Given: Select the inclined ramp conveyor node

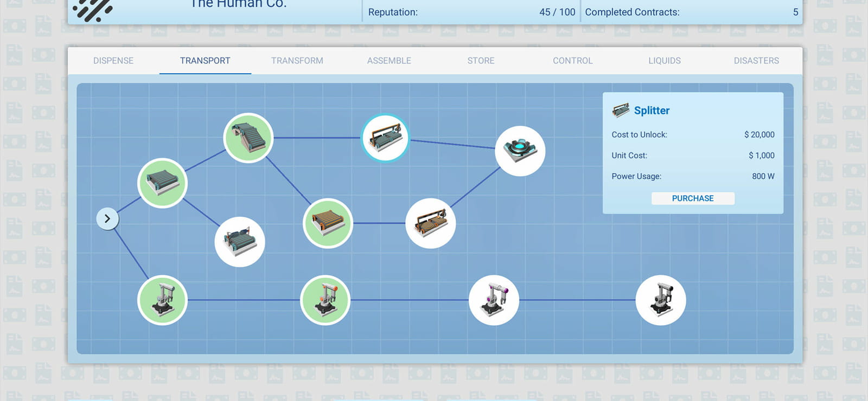Looking at the screenshot, I should click(248, 138).
